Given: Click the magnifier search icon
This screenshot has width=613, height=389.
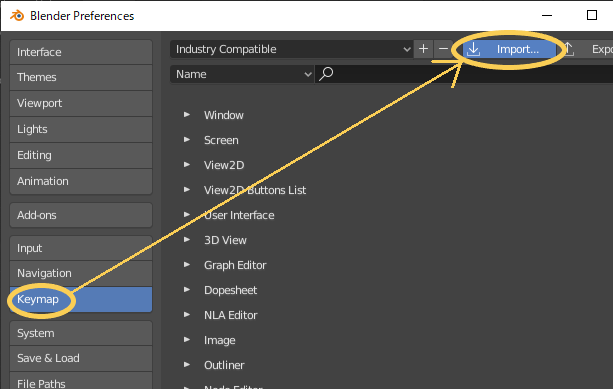Looking at the screenshot, I should tap(326, 73).
